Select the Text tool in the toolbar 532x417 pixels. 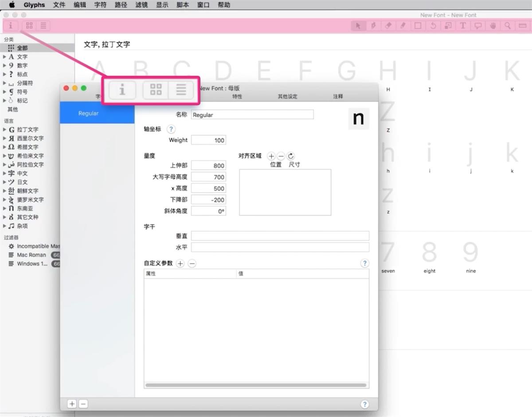tap(463, 26)
